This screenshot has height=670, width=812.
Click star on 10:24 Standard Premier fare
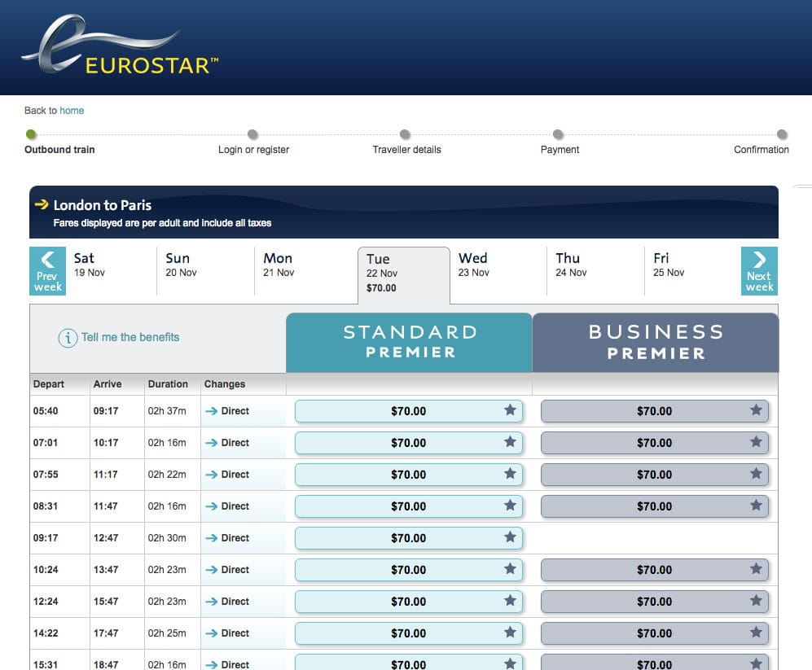coord(510,568)
